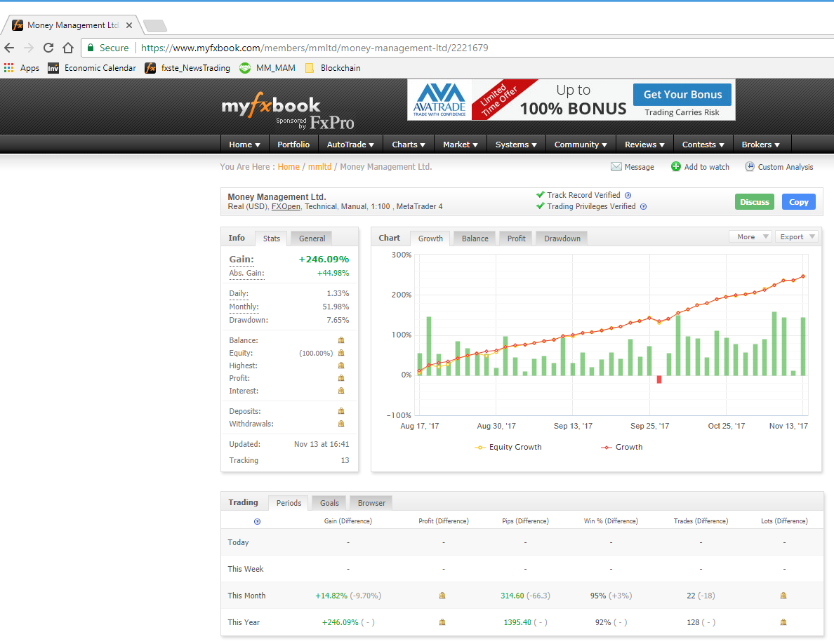Click the red negative bar on the chart
This screenshot has height=644, width=834.
click(659, 380)
